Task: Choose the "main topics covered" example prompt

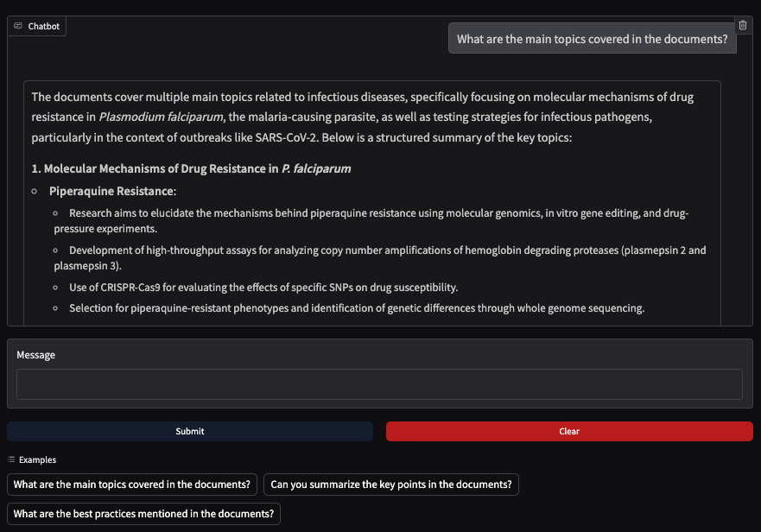Action: (x=132, y=484)
